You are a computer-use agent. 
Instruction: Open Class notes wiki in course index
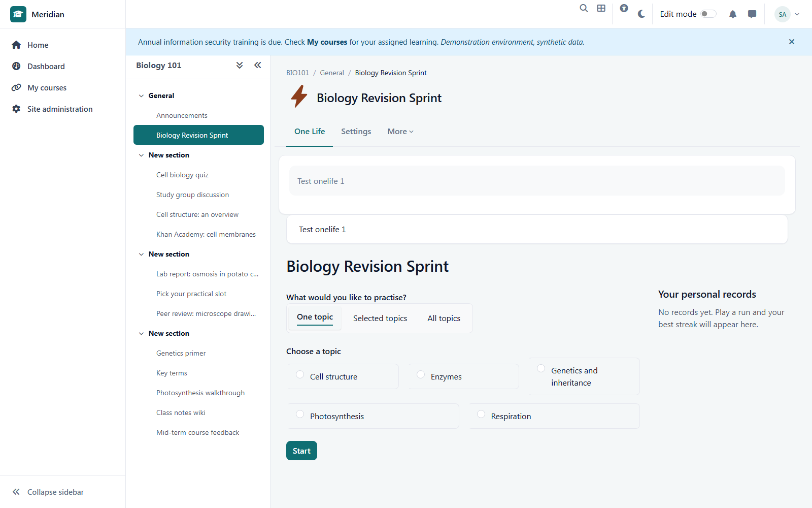pos(181,412)
